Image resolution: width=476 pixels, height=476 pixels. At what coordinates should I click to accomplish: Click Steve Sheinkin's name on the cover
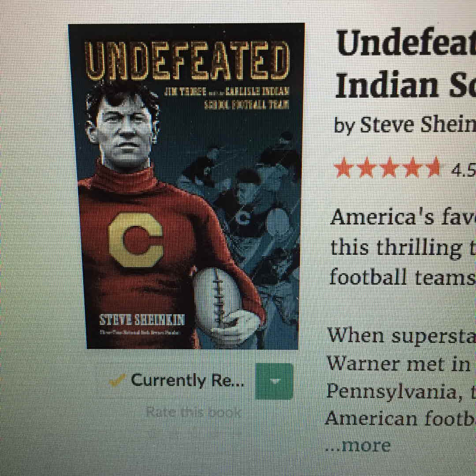pyautogui.click(x=142, y=320)
